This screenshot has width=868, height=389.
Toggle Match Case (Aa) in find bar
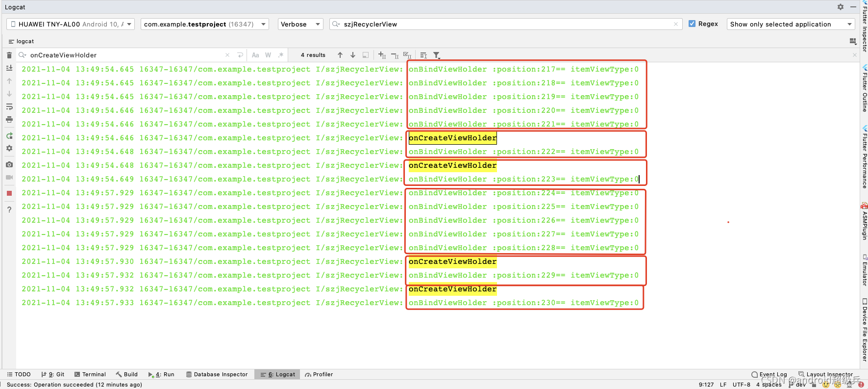pyautogui.click(x=255, y=55)
